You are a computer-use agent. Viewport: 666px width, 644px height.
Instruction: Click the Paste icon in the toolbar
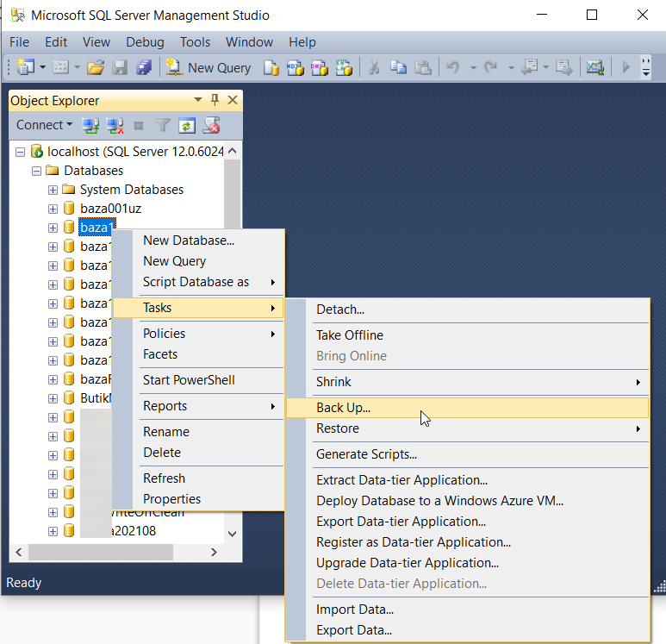point(423,67)
